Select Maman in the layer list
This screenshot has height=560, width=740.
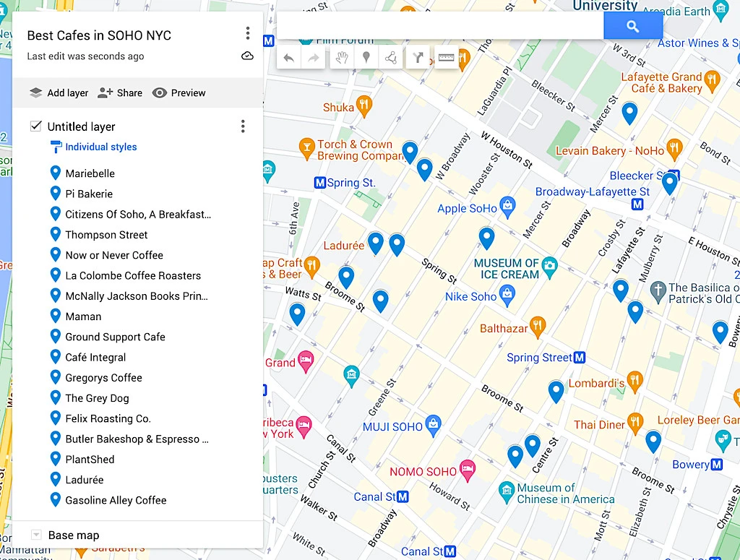84,316
